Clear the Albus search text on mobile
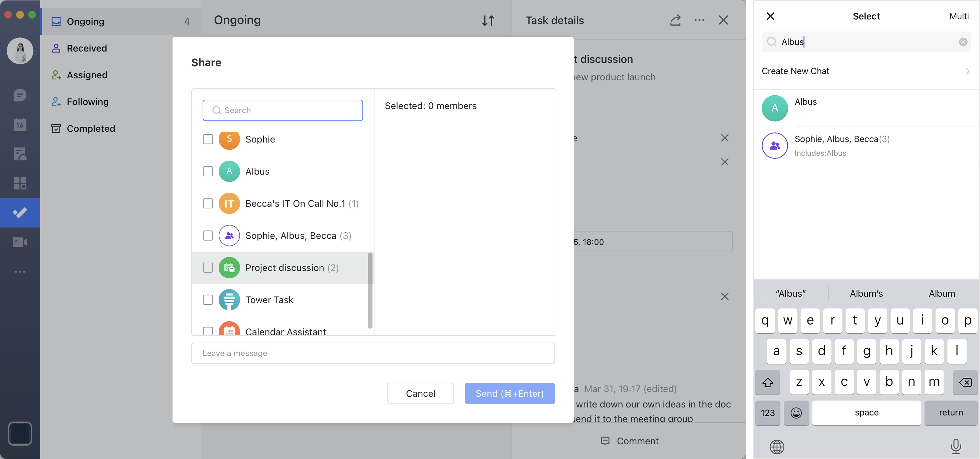The image size is (980, 459). click(x=963, y=42)
